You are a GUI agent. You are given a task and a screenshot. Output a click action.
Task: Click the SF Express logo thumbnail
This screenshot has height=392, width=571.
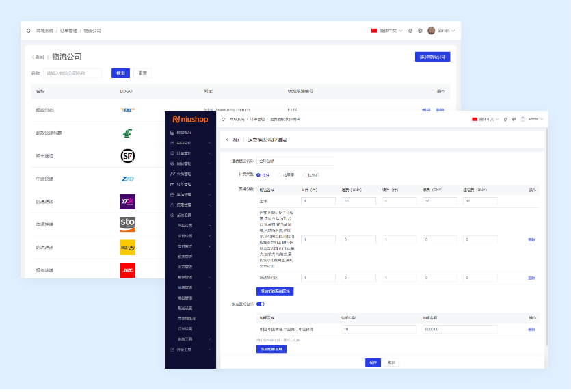(x=127, y=156)
